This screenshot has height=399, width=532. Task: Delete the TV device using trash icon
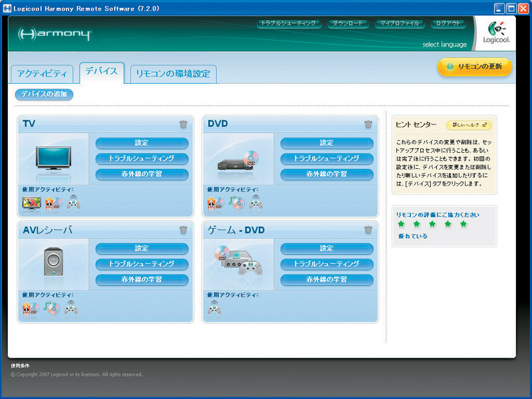184,124
